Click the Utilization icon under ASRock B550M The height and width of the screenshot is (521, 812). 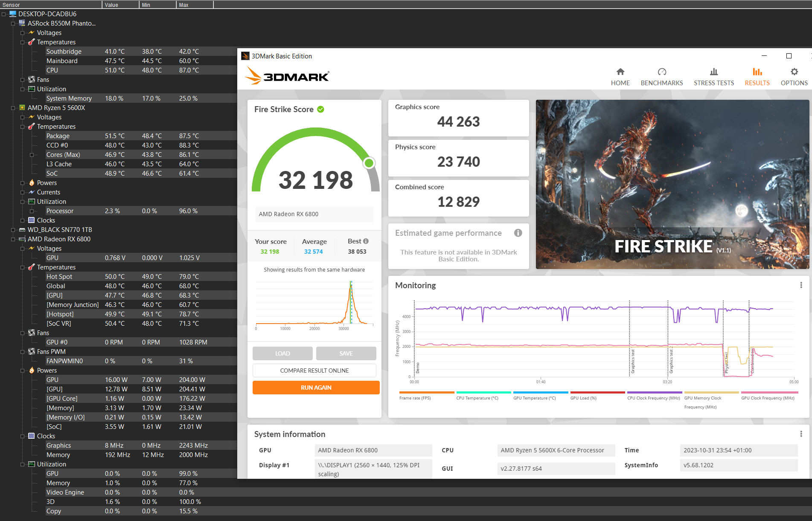(32, 89)
